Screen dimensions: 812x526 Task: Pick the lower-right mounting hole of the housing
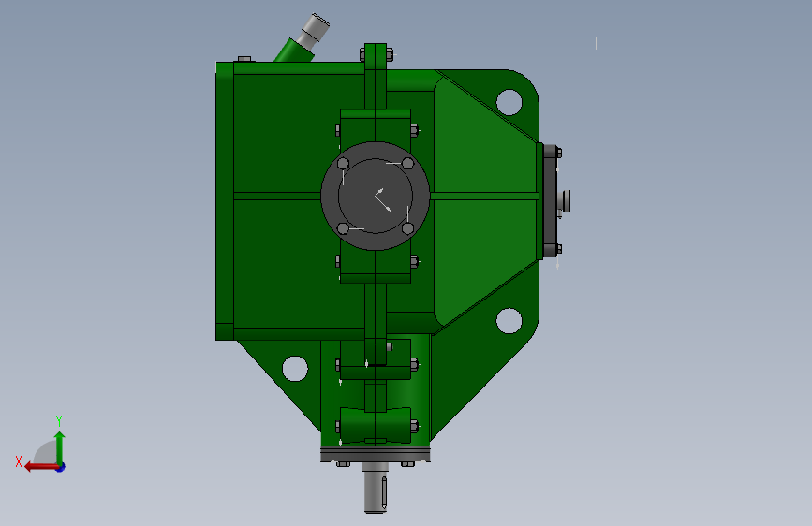(x=509, y=320)
